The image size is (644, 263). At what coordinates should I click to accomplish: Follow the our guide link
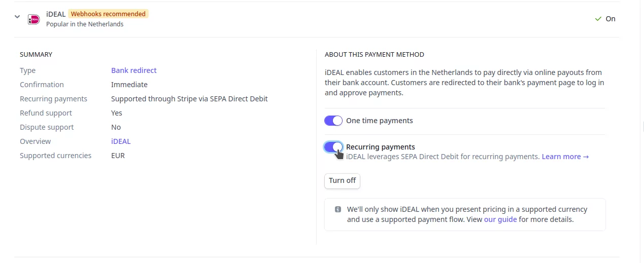click(x=500, y=219)
